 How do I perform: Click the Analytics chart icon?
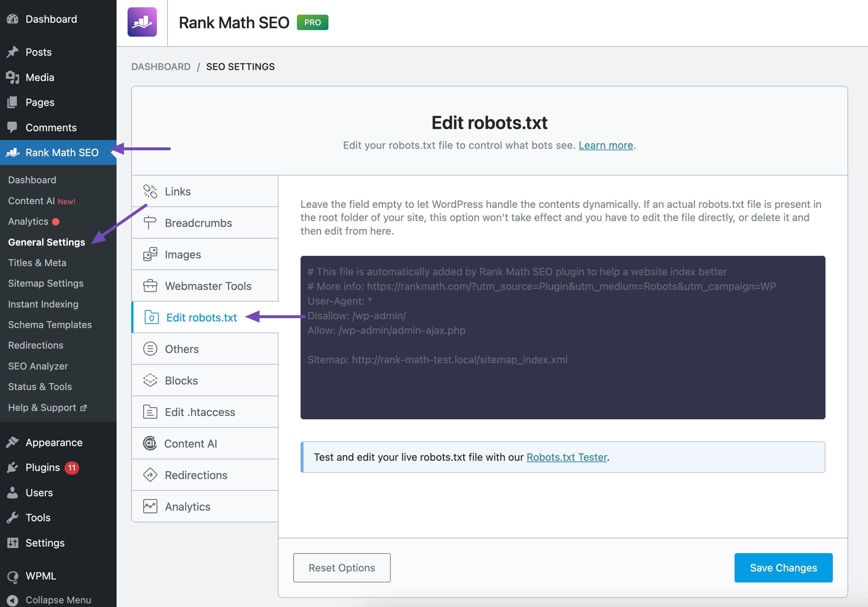(x=150, y=507)
